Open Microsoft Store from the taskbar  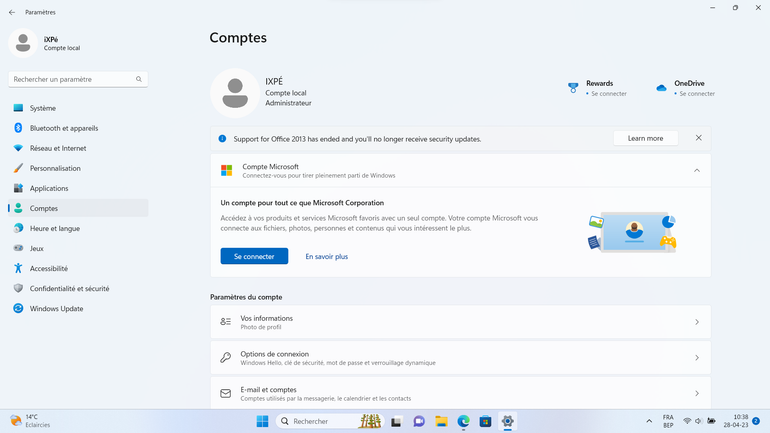point(485,421)
